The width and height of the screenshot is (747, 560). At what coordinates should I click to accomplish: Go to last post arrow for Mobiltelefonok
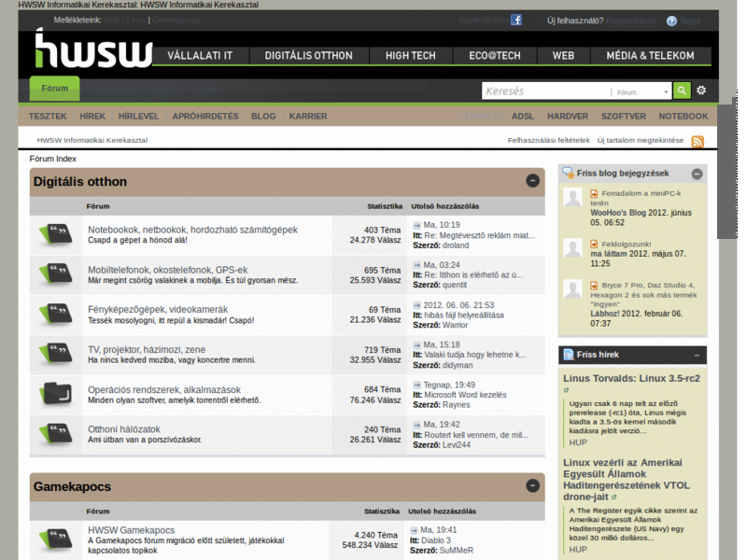(416, 265)
